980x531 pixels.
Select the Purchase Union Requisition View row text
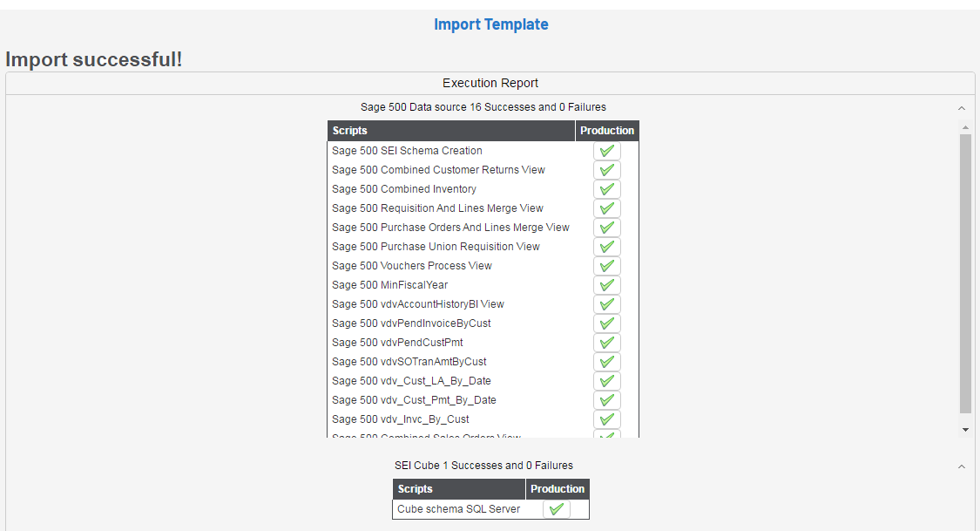click(x=436, y=247)
